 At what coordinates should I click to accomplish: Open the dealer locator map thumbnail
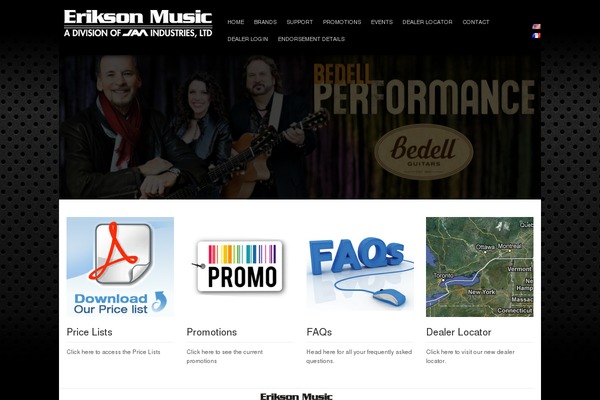click(479, 267)
